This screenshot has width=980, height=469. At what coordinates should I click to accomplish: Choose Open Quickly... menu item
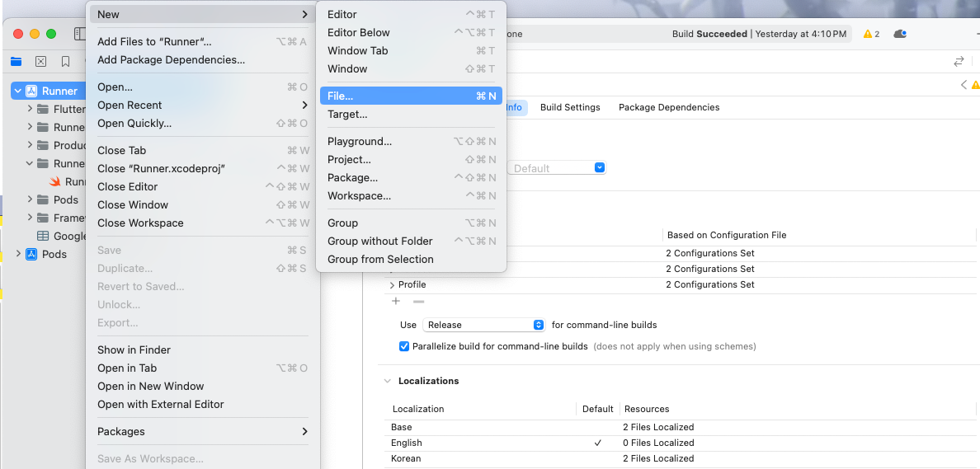point(202,124)
